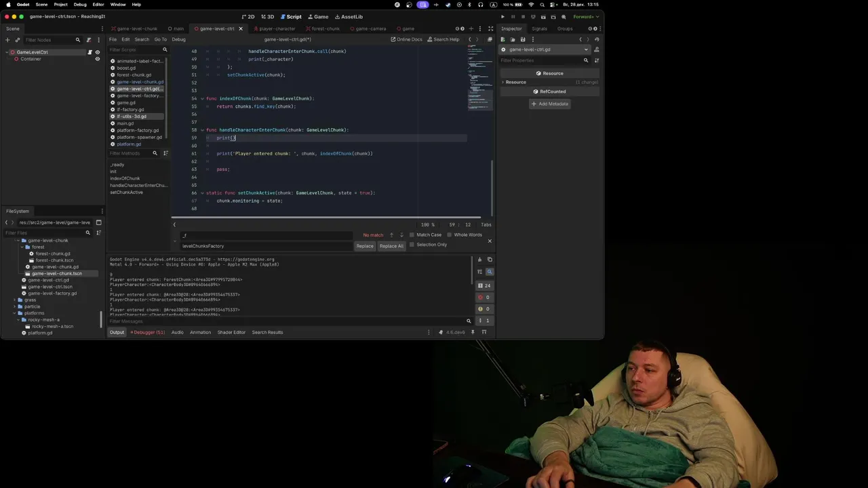This screenshot has height=488, width=868.
Task: Open the Shader Editor bottom panel
Action: [231, 332]
